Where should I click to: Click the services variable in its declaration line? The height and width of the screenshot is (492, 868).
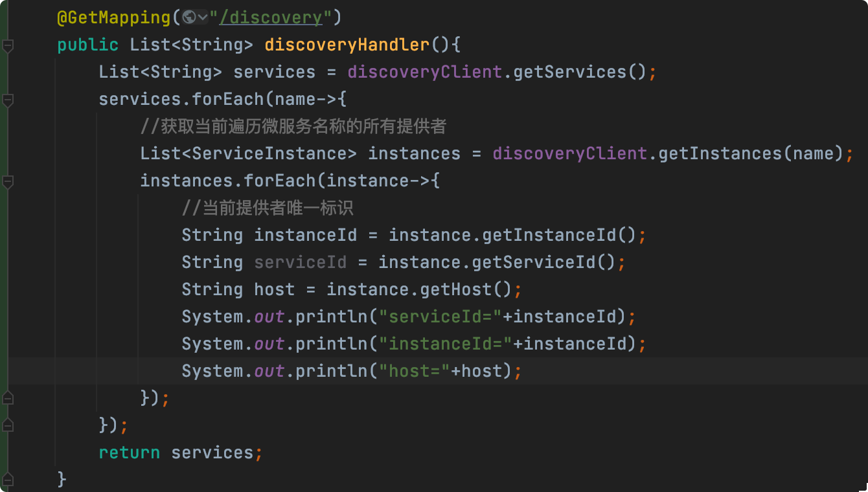[x=275, y=72]
